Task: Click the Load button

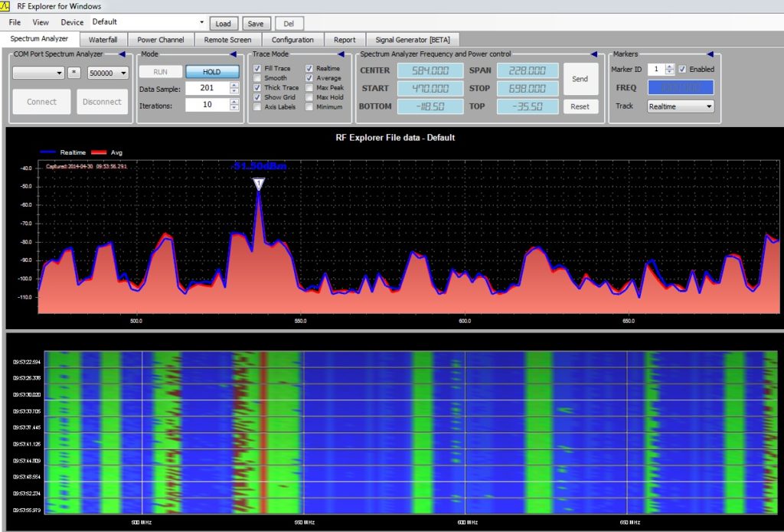Action: pos(223,24)
